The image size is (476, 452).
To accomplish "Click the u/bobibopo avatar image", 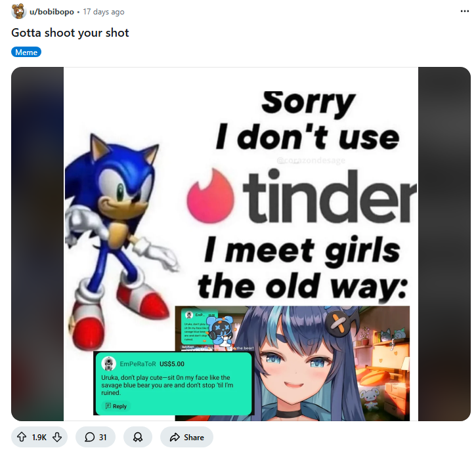I will [x=18, y=11].
